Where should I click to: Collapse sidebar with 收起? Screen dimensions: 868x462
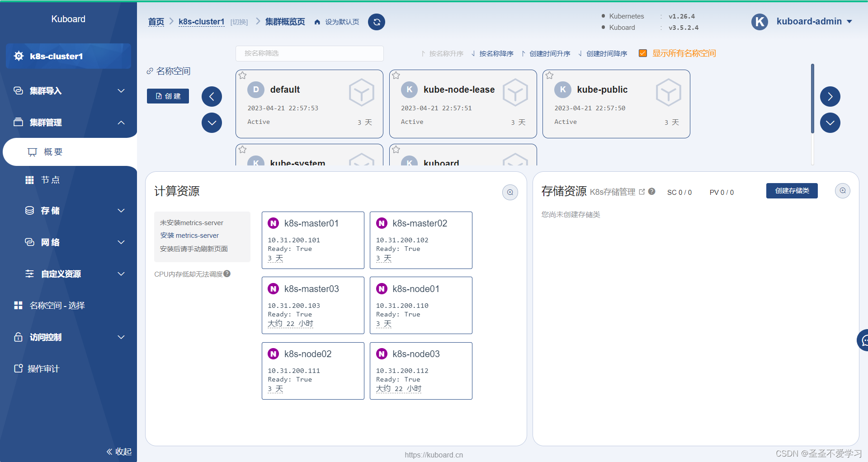point(119,452)
